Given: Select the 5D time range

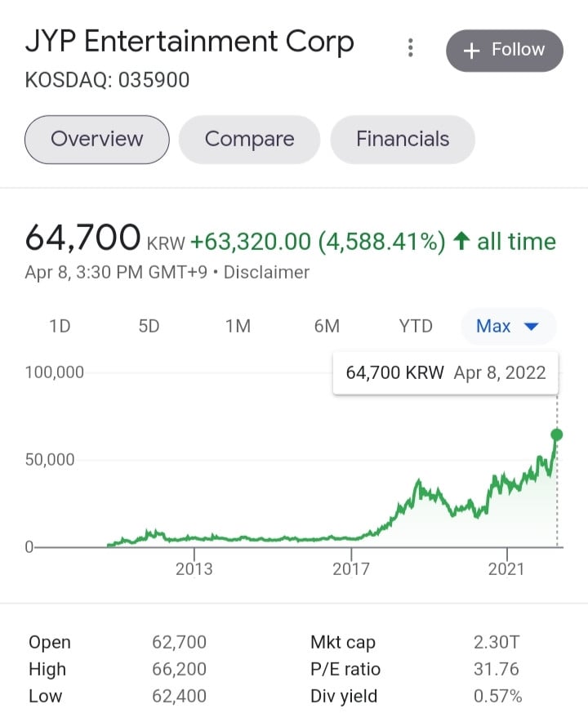Looking at the screenshot, I should coord(149,327).
